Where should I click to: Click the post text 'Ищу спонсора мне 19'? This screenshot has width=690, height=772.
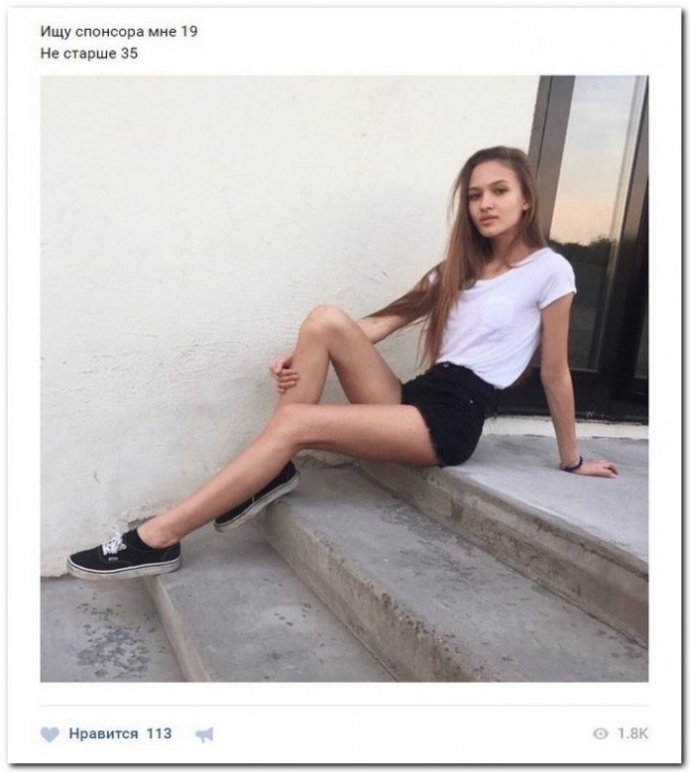pyautogui.click(x=119, y=32)
